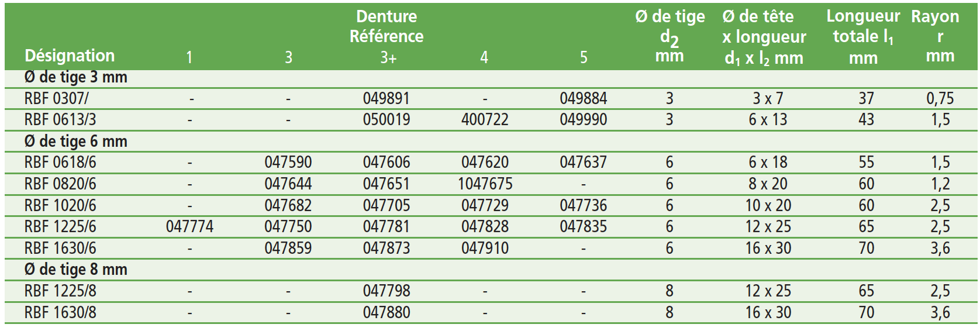980x331 pixels.
Task: Select reference 049884 in column 5
Action: click(583, 98)
